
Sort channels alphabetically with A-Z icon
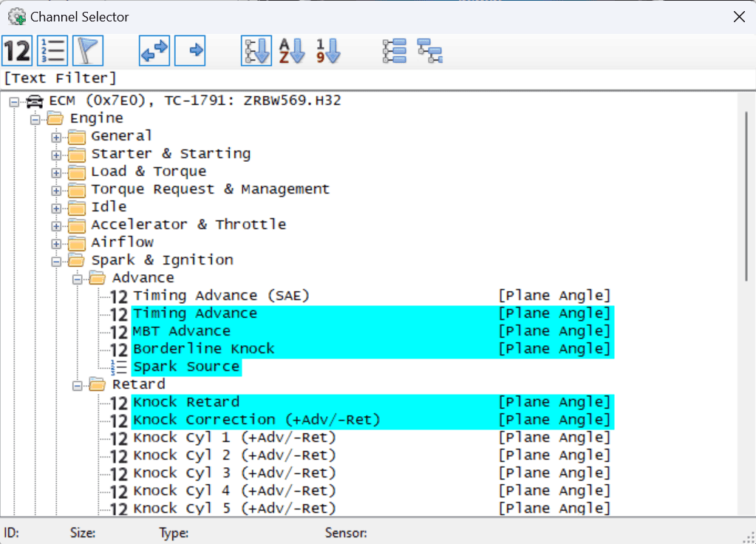pos(292,51)
